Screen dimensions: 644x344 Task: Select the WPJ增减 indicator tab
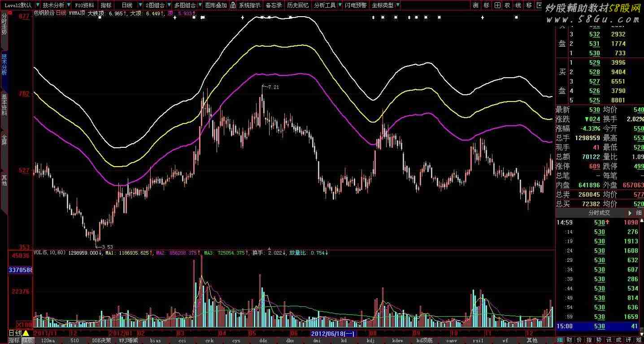pos(129,340)
